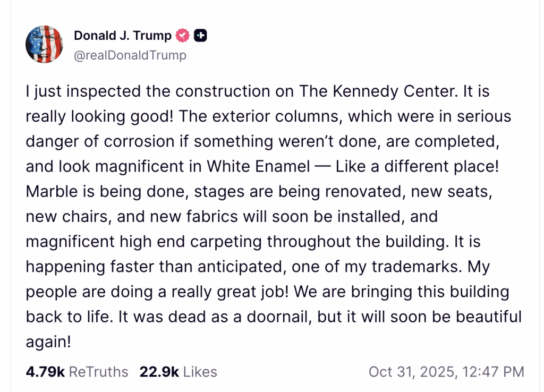The width and height of the screenshot is (544, 392).
Task: Visit the @realDonaldTrump handle link
Action: pyautogui.click(x=130, y=55)
